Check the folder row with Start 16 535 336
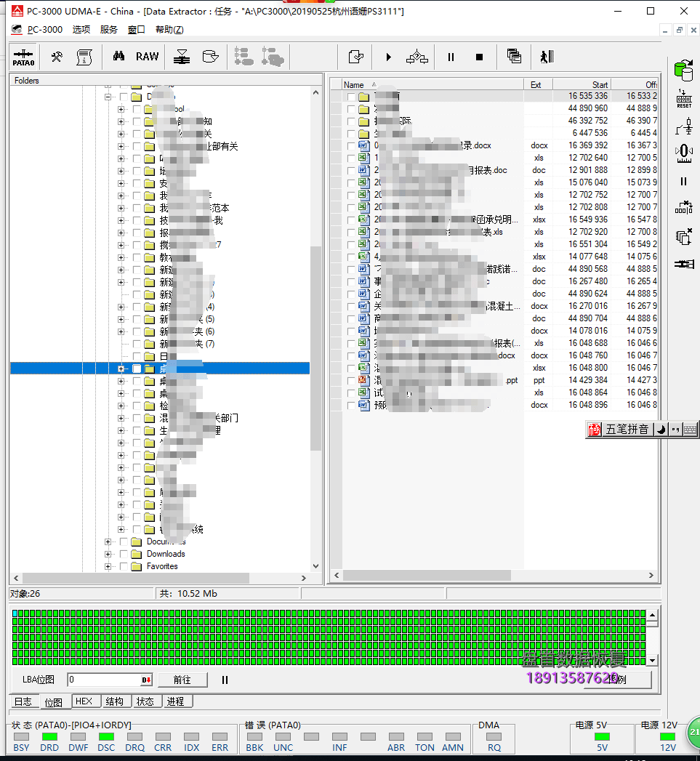 tap(351, 96)
